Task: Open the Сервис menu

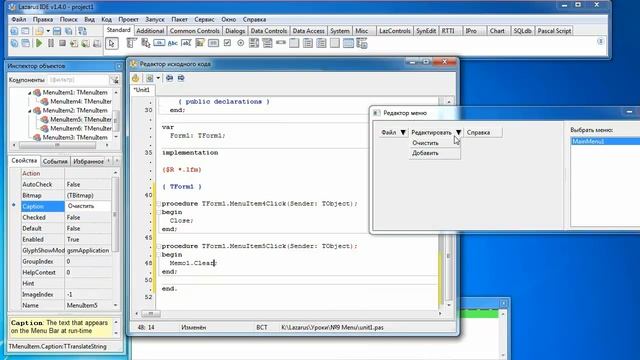Action: pyautogui.click(x=204, y=19)
